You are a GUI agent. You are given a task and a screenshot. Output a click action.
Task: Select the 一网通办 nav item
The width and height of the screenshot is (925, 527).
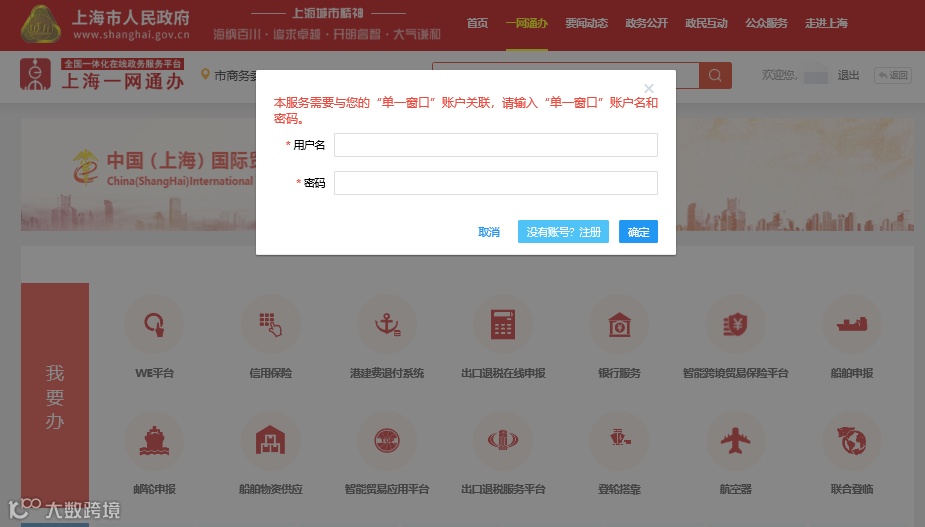pyautogui.click(x=527, y=23)
